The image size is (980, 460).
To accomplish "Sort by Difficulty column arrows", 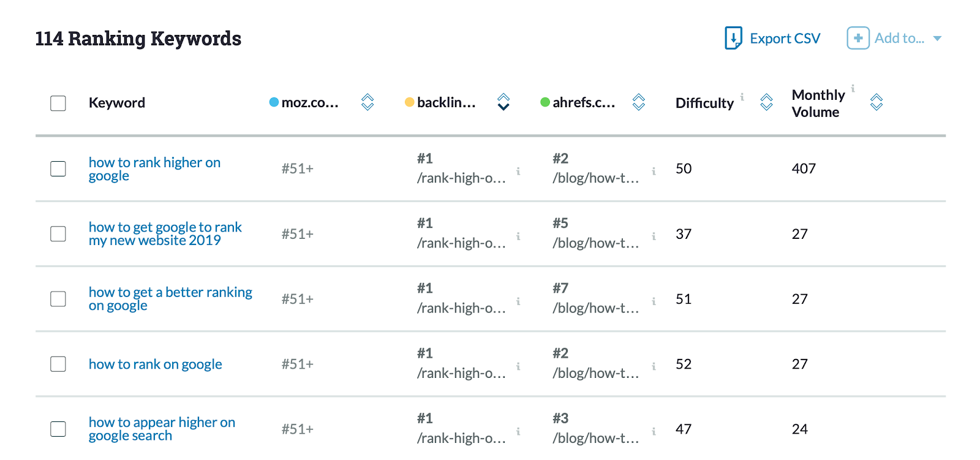I will coord(766,102).
